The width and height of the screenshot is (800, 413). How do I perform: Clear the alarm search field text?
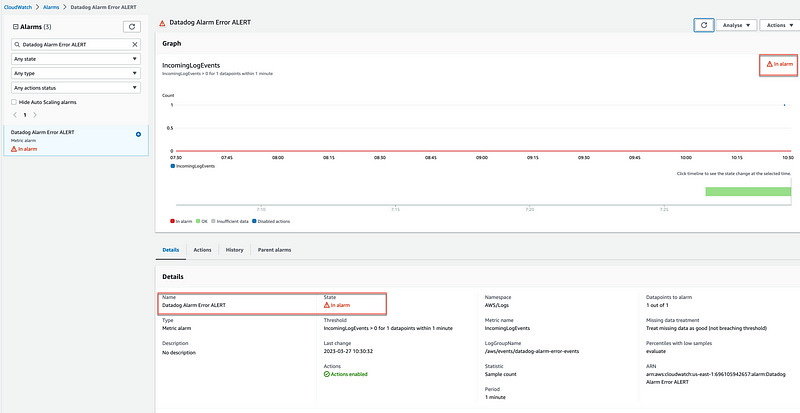135,44
